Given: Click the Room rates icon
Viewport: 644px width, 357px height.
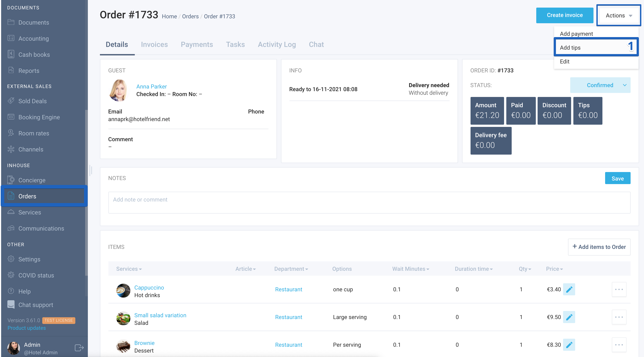Looking at the screenshot, I should pyautogui.click(x=11, y=133).
